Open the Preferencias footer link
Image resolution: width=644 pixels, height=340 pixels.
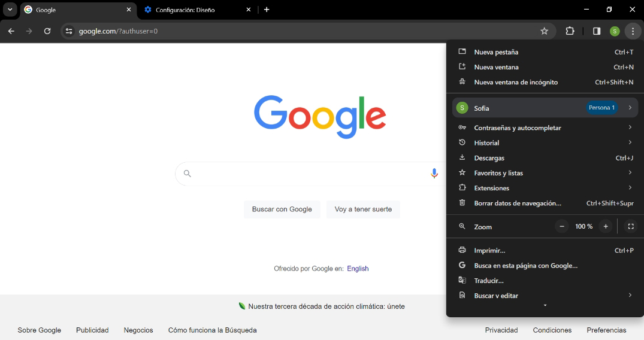pyautogui.click(x=606, y=330)
